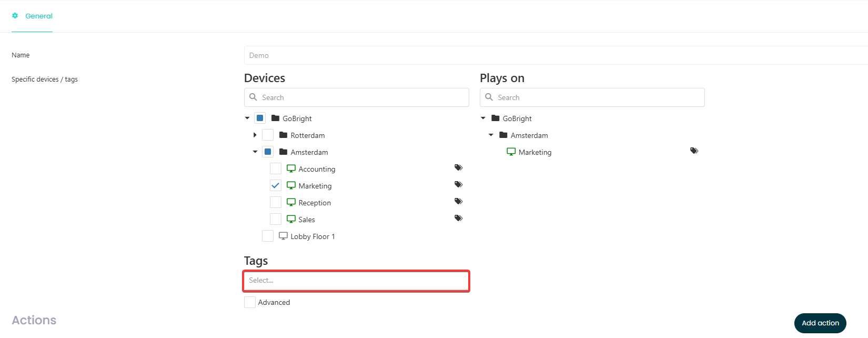Click the tag icon beside Sales device

click(x=458, y=218)
